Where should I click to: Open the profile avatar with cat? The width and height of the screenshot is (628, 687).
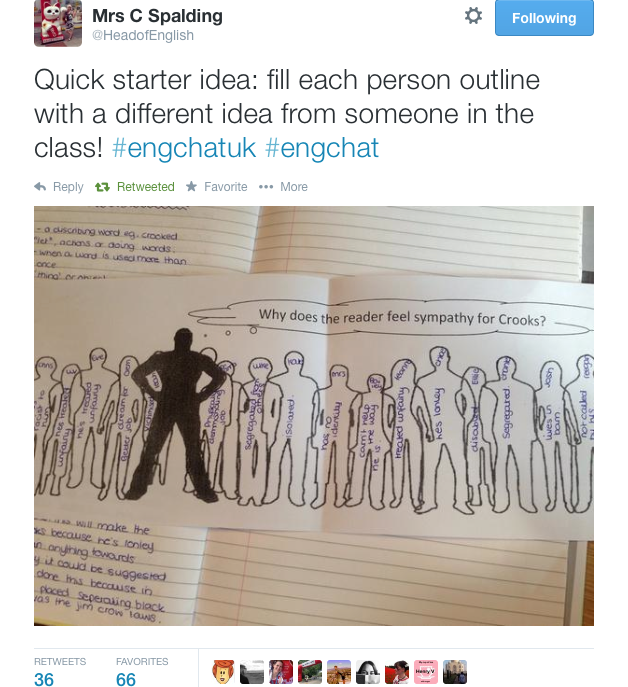click(x=58, y=23)
